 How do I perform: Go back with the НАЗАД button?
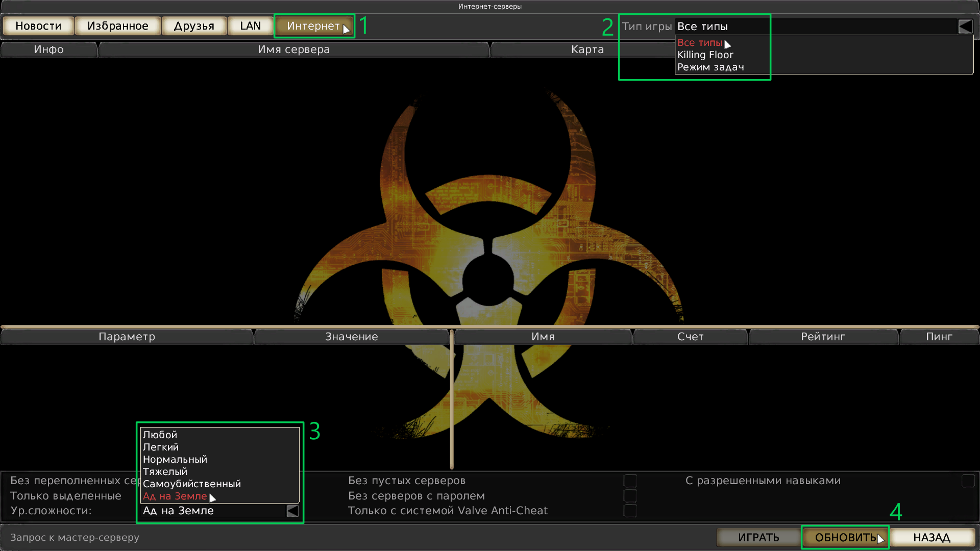pos(932,537)
